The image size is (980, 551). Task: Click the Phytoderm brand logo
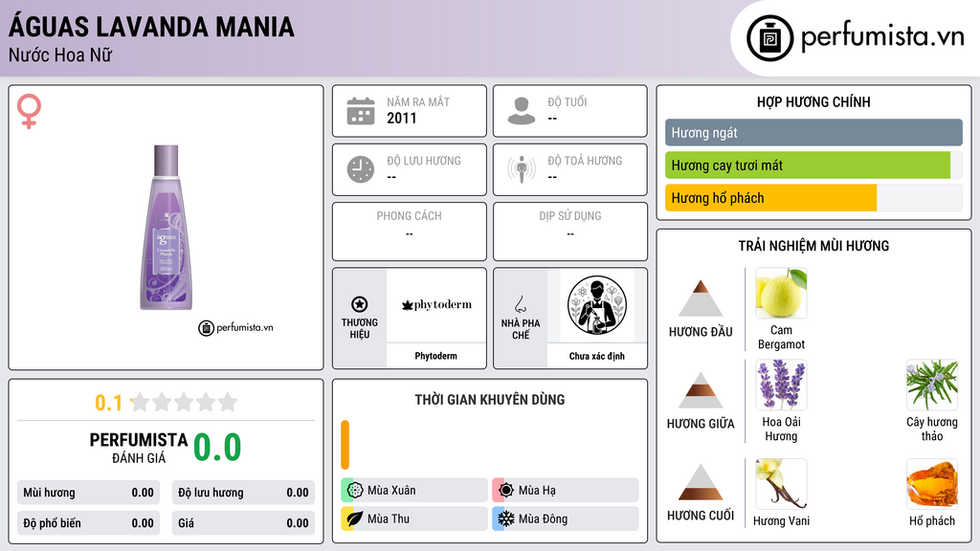pos(436,305)
